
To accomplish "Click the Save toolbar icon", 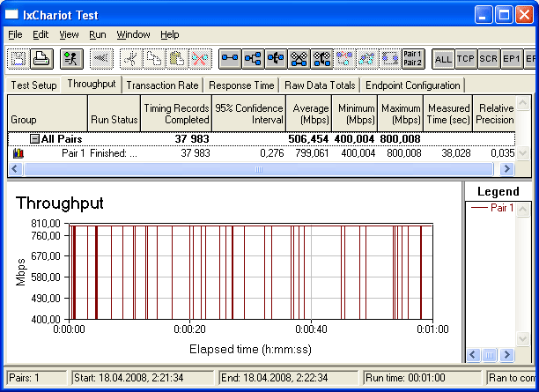I will [x=18, y=59].
